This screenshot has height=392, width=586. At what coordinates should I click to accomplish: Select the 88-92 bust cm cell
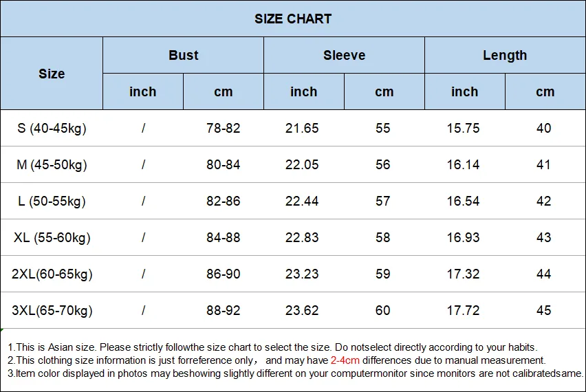pyautogui.click(x=223, y=310)
